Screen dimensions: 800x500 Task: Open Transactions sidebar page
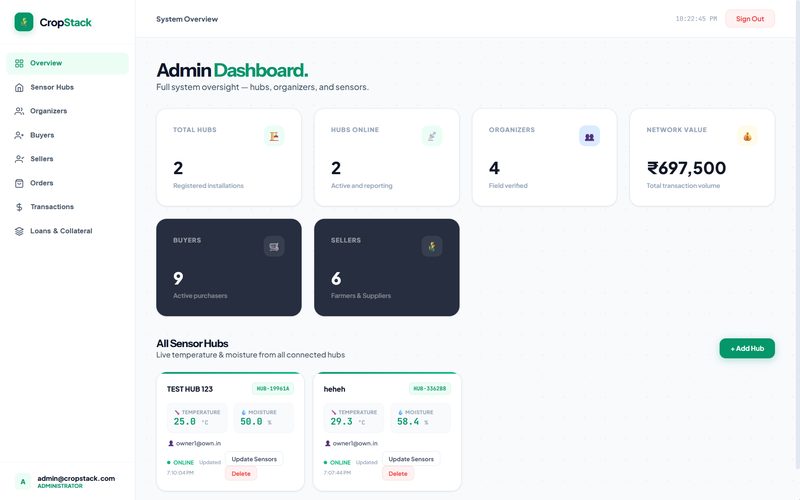[x=67, y=207]
